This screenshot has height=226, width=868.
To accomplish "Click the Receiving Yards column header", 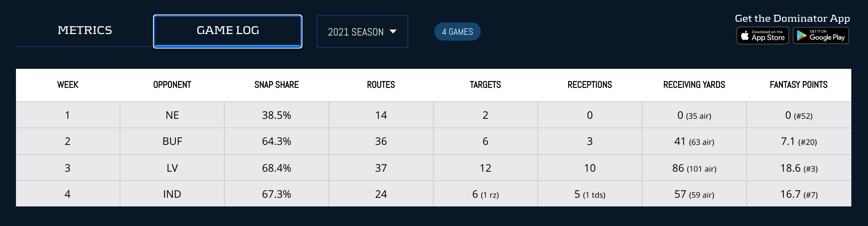I will 694,85.
